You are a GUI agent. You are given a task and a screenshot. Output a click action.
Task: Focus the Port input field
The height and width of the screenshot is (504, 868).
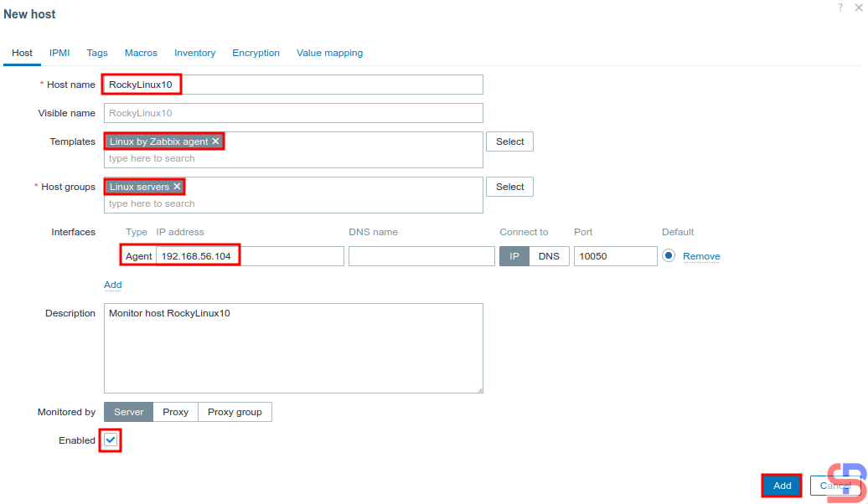[x=615, y=256]
